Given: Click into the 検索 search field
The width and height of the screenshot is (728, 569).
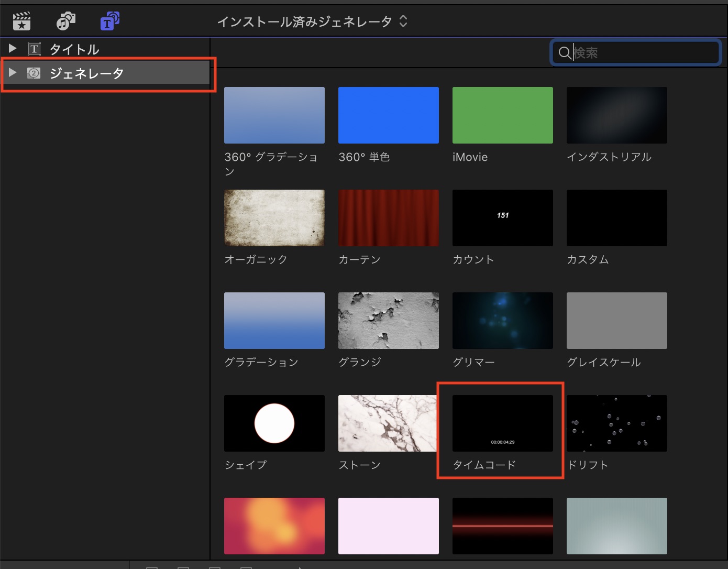Looking at the screenshot, I should click(644, 53).
